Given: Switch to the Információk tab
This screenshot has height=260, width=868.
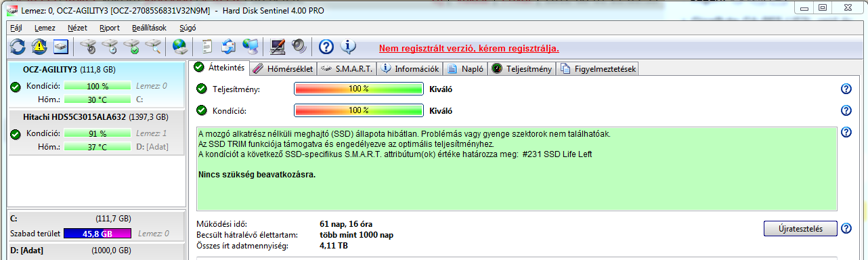Looking at the screenshot, I should 410,68.
